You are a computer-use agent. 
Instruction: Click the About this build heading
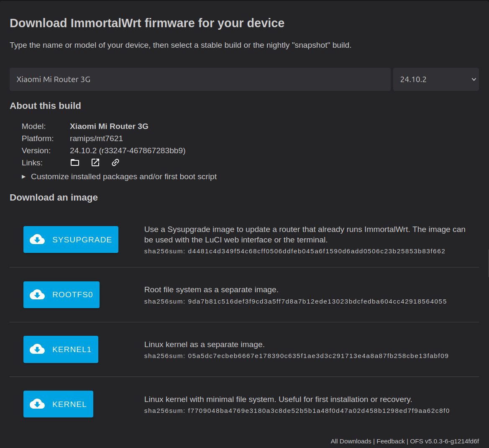(x=45, y=106)
